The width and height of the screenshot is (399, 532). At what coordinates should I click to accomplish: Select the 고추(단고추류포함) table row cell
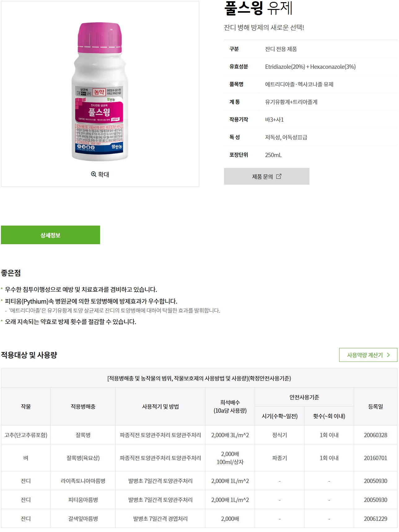tap(26, 435)
